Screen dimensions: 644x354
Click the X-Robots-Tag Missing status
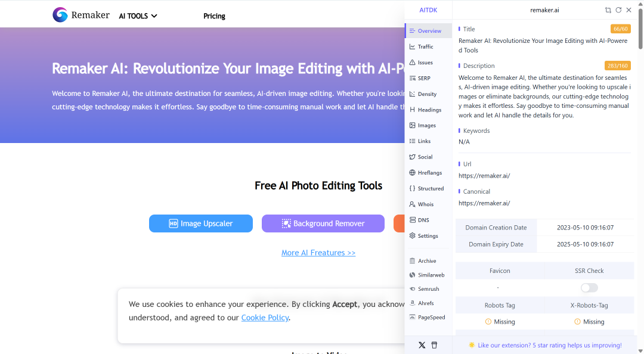(589, 322)
